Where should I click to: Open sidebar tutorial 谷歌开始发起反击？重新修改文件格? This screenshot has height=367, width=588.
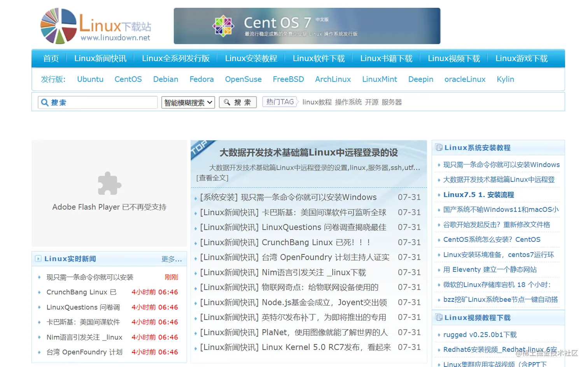click(x=497, y=225)
